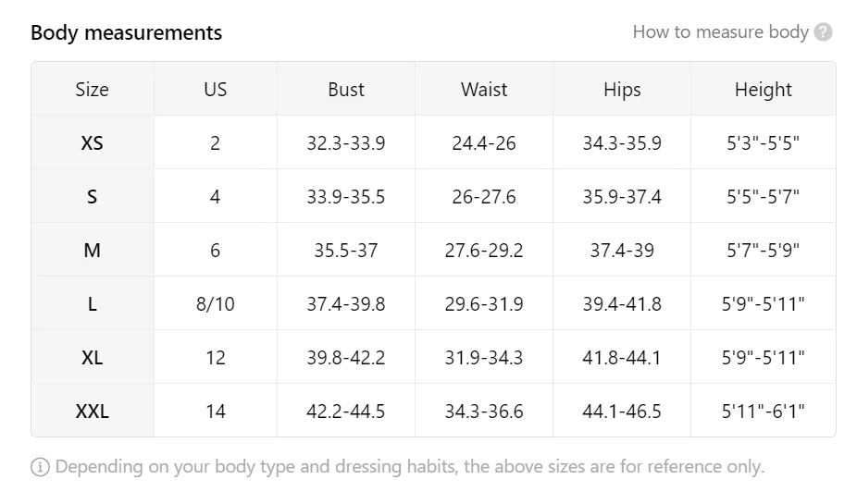Viewport: 857px width, 504px height.
Task: Click the US column header
Action: click(215, 90)
